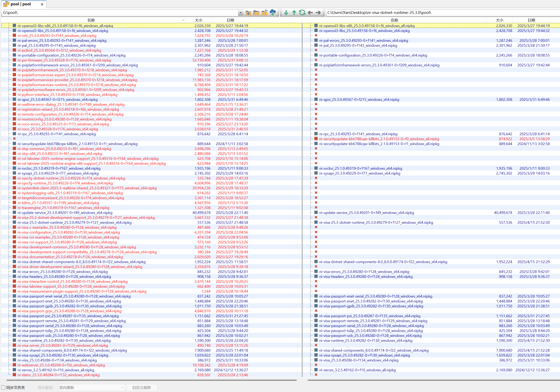This screenshot has height=392, width=560.
Task: Click the parent folder up icon
Action: click(248, 13)
